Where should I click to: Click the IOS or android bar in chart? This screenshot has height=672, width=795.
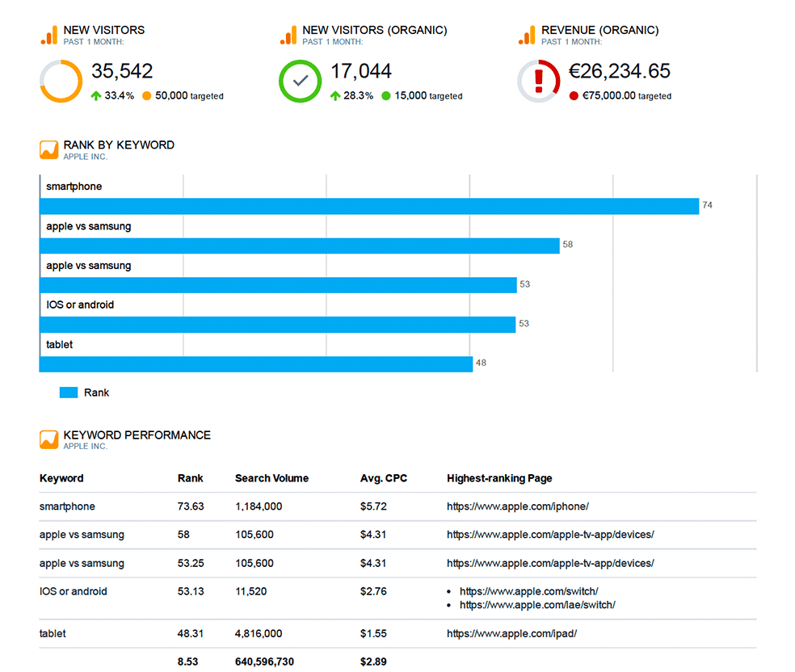click(x=277, y=325)
